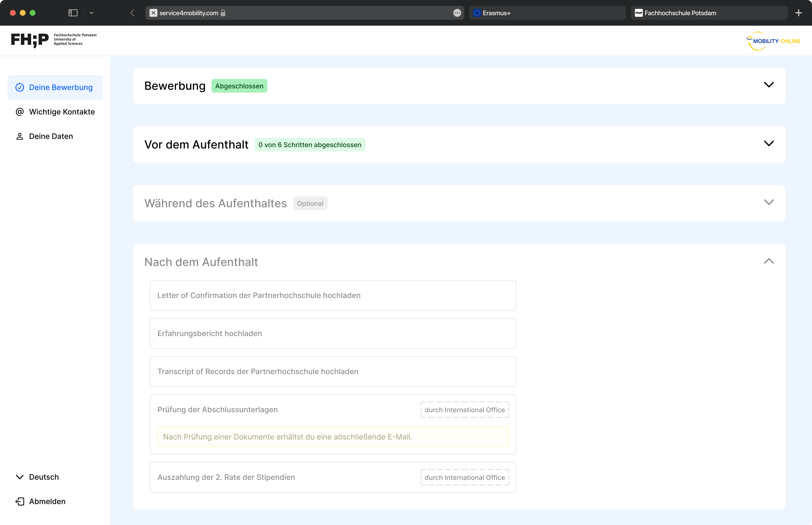Open Letter of Confirmation upload step

332,295
